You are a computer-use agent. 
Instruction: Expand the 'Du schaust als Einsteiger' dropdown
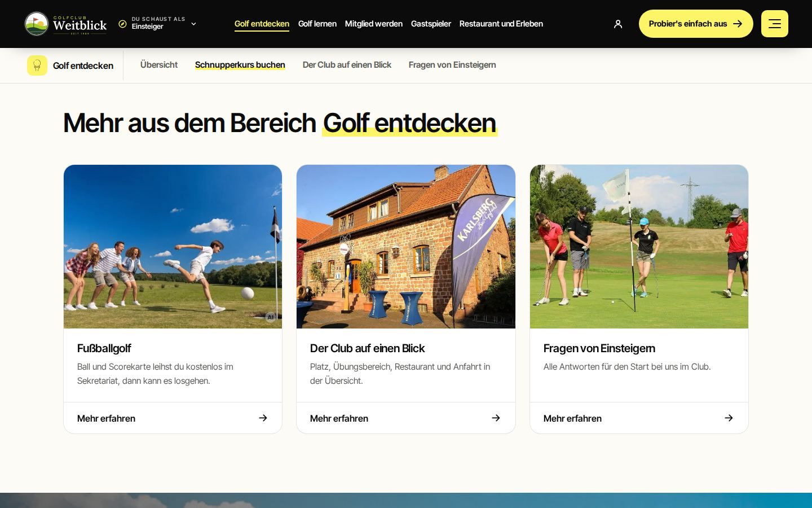click(157, 24)
